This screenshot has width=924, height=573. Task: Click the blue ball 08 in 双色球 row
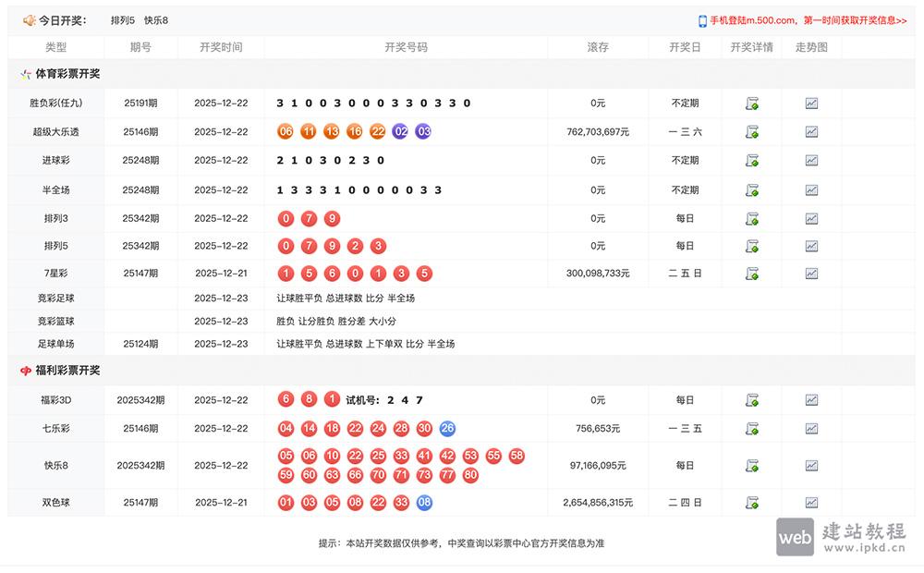pyautogui.click(x=423, y=502)
